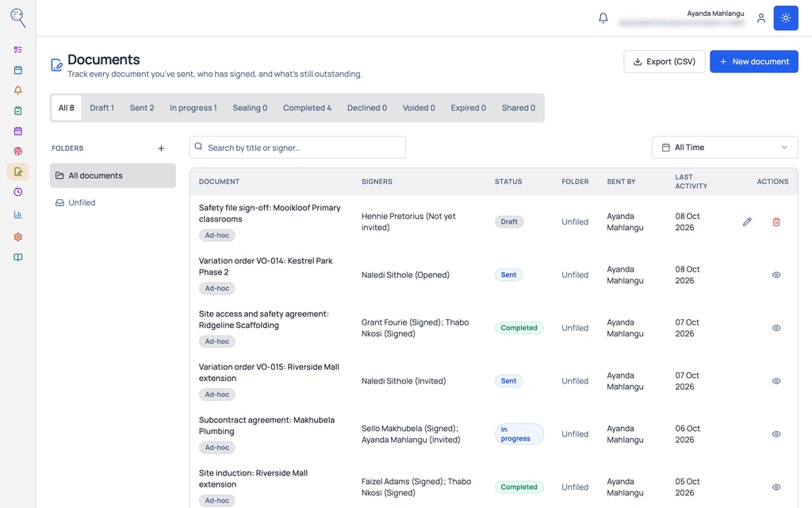This screenshot has width=812, height=508.
Task: Switch to the Expired 0 tab
Action: (x=468, y=108)
